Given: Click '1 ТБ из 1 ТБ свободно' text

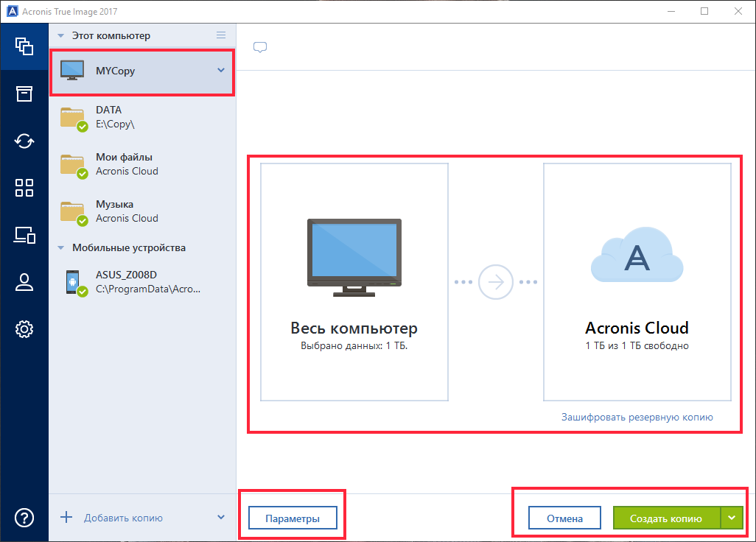Looking at the screenshot, I should (637, 346).
